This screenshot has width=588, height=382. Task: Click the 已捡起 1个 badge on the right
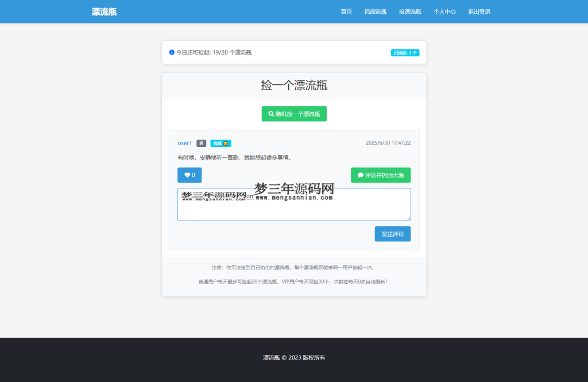(x=405, y=52)
